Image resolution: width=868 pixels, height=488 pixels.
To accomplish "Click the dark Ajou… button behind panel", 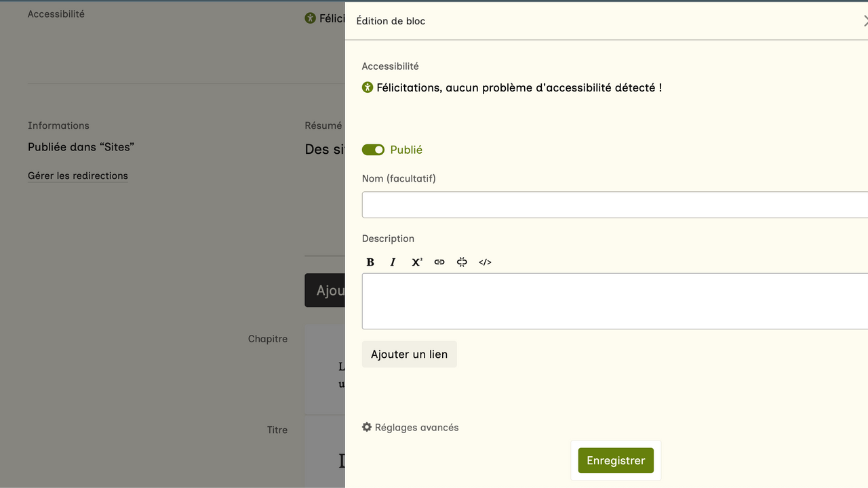I will click(x=325, y=290).
